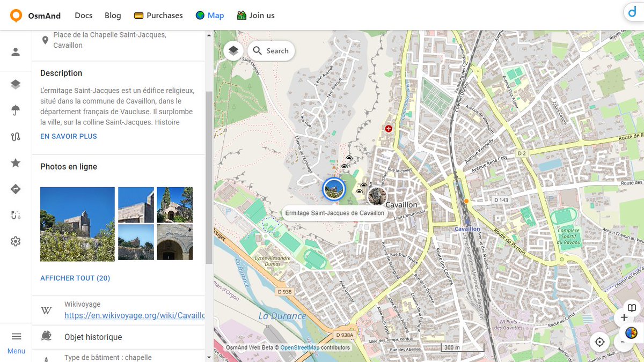The height and width of the screenshot is (362, 644).
Task: Open the map legend book icon
Action: pos(631,308)
